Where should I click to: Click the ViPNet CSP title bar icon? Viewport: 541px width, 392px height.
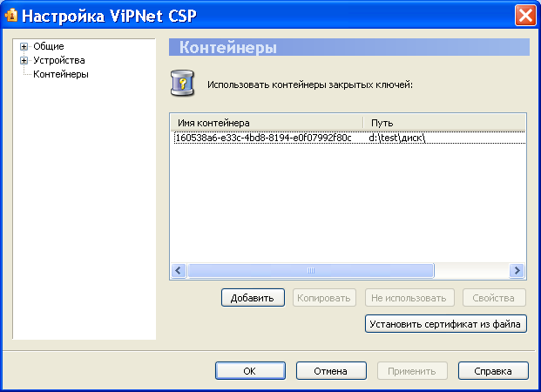pos(11,15)
